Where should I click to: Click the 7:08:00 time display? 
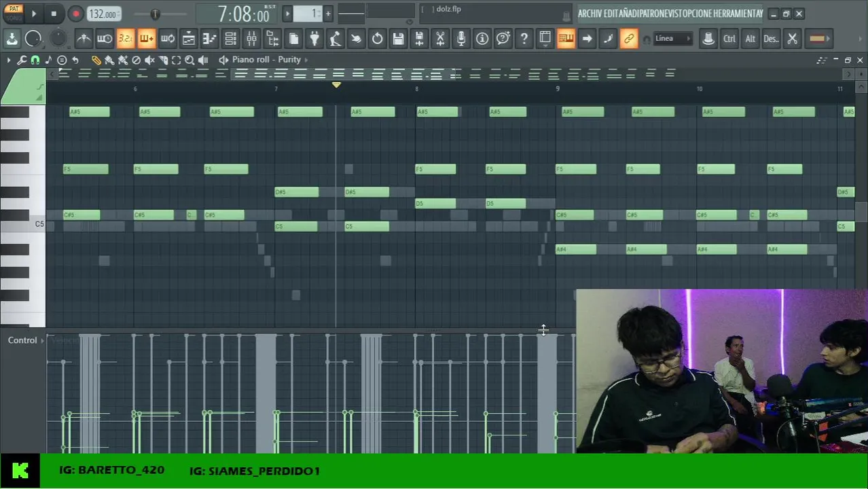point(243,14)
